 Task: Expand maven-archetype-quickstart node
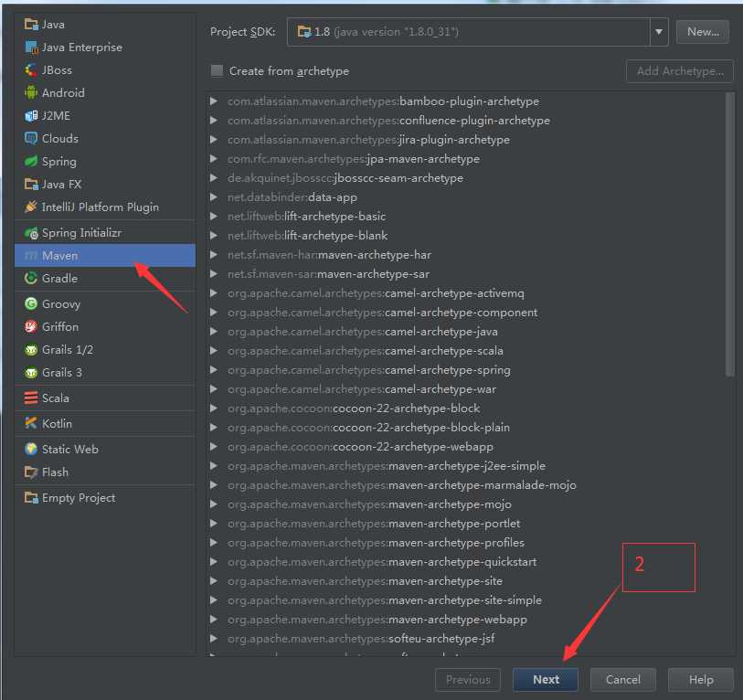(214, 562)
